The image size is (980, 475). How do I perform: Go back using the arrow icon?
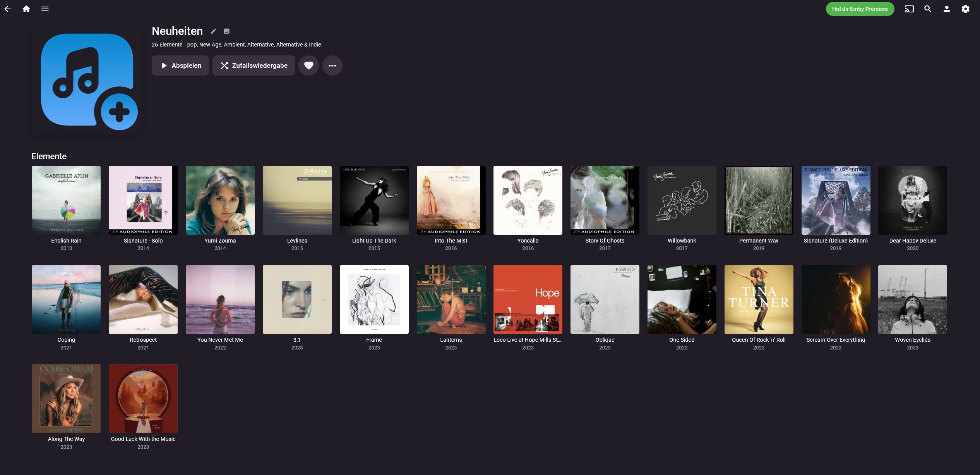click(x=8, y=9)
